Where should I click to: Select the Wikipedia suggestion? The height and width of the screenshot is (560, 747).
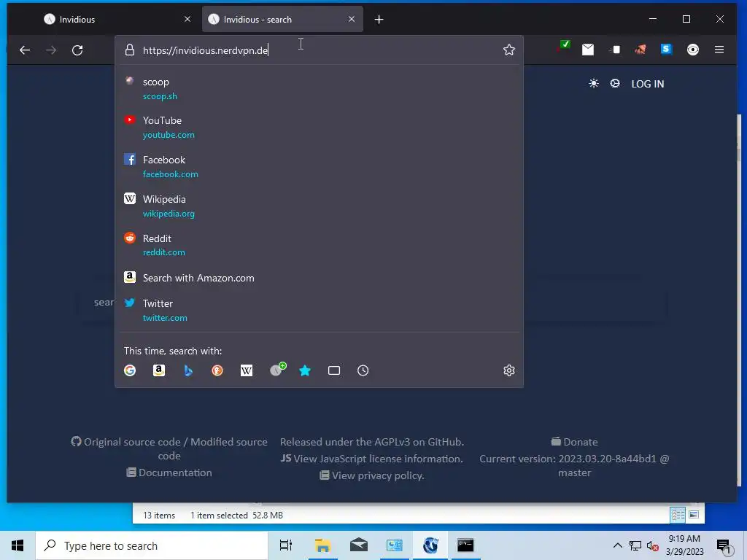(x=320, y=206)
